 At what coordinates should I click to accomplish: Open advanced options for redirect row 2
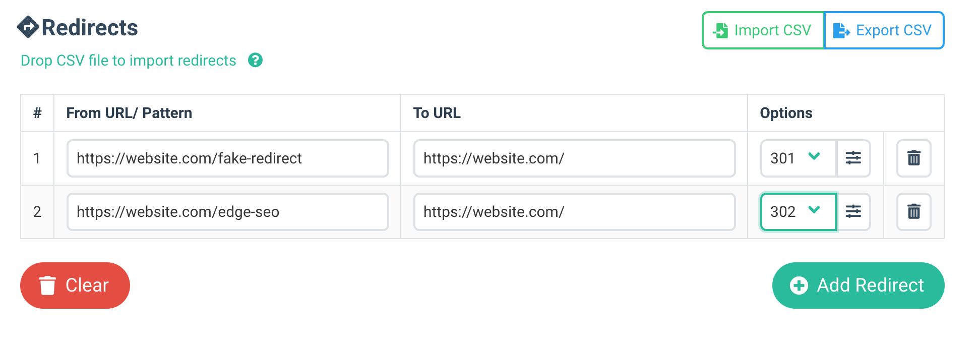pos(853,212)
